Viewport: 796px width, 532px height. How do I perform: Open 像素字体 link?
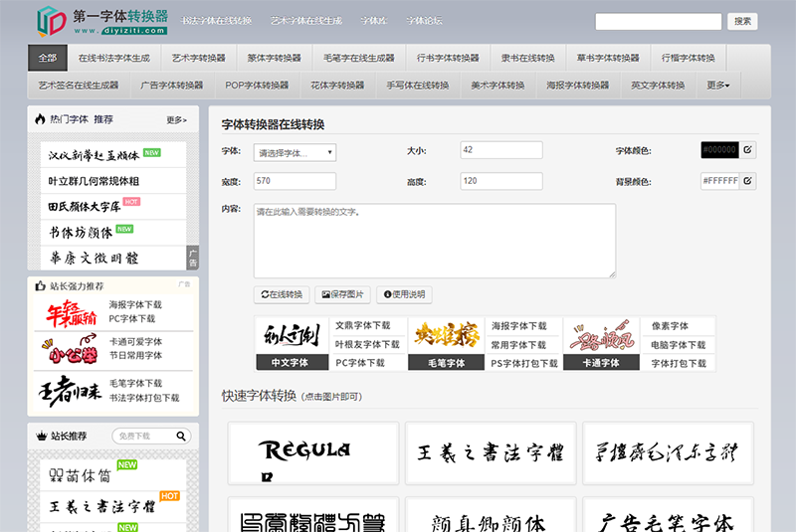pyautogui.click(x=670, y=326)
